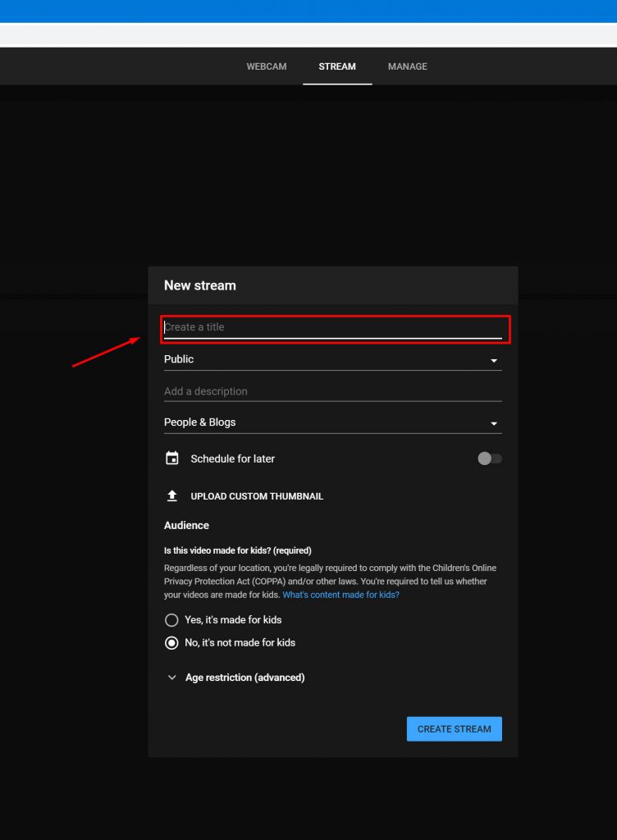Click the Schedule for later label
This screenshot has height=840, width=617.
point(232,459)
